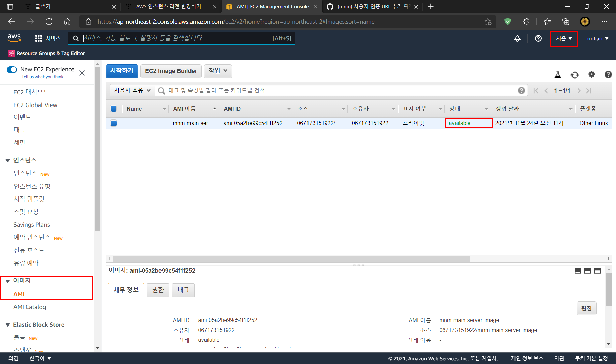The image size is (616, 364).
Task: Go to last page of results
Action: [589, 91]
